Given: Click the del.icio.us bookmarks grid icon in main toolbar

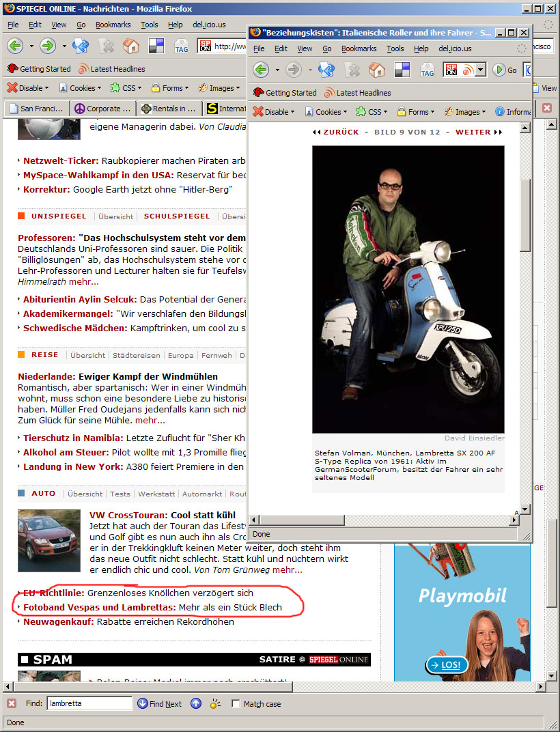Looking at the screenshot, I should point(156,46).
